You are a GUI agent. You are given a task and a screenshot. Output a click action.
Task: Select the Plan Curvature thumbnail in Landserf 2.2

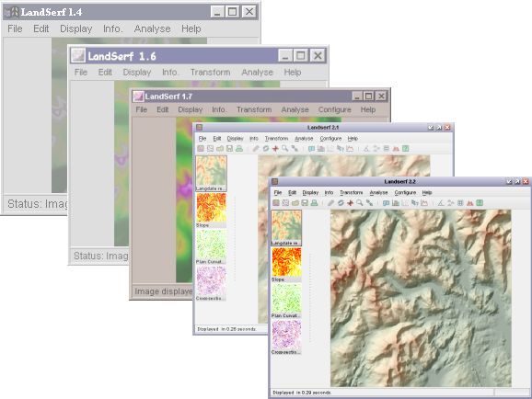coord(286,301)
